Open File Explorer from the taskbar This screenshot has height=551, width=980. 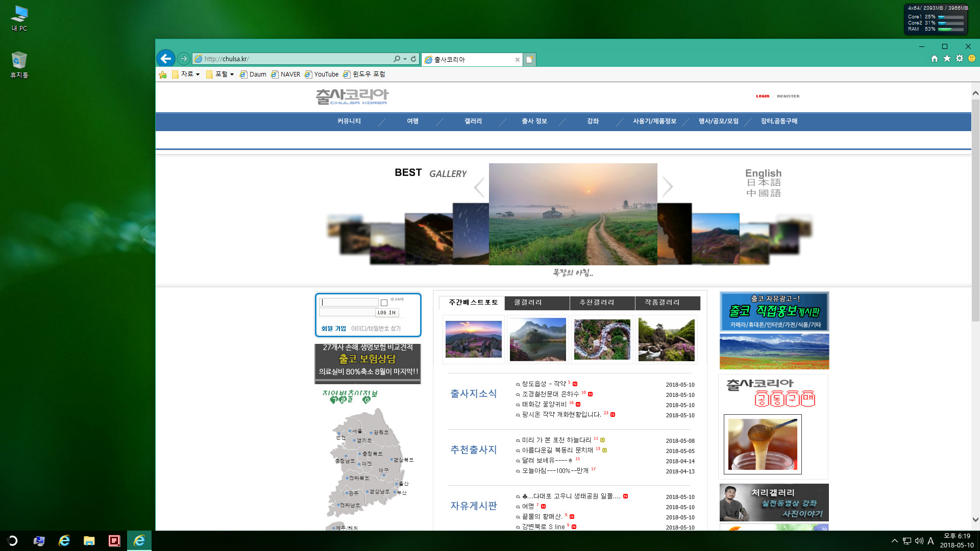[x=89, y=541]
